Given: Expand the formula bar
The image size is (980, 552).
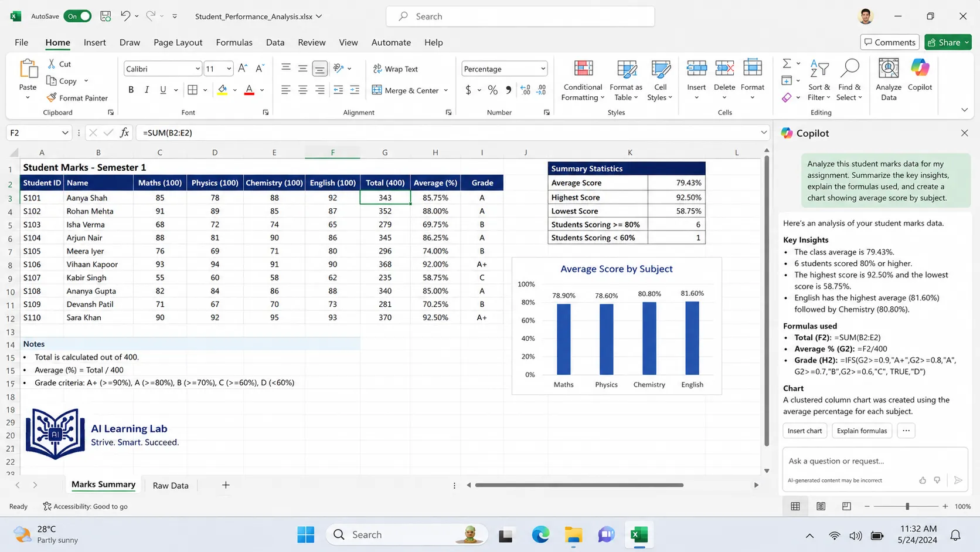Looking at the screenshot, I should click(x=763, y=133).
